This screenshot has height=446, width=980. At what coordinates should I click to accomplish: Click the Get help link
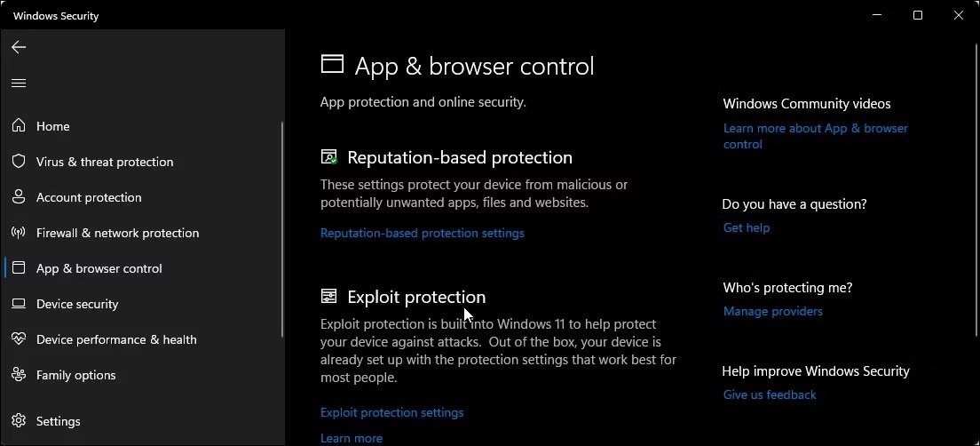tap(747, 227)
